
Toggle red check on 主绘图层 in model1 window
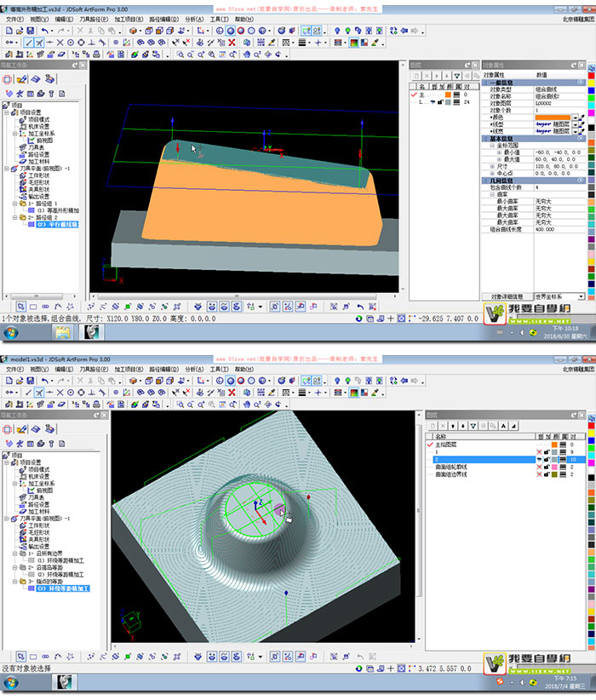pos(430,445)
